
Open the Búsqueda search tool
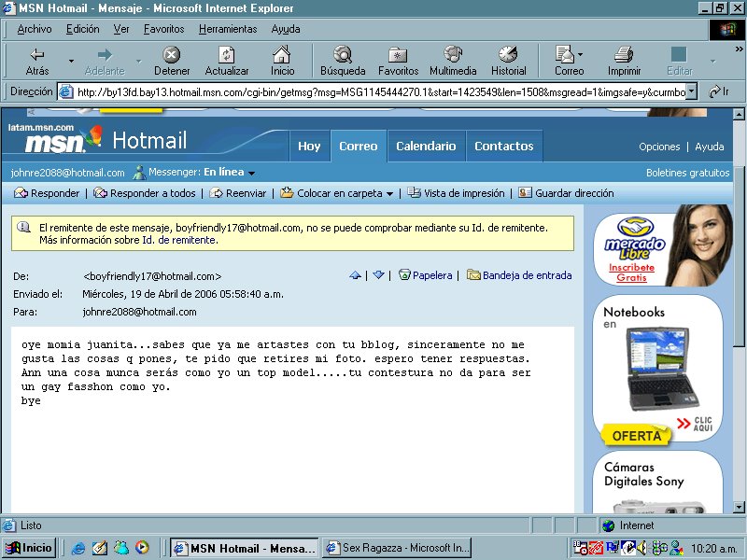[343, 62]
